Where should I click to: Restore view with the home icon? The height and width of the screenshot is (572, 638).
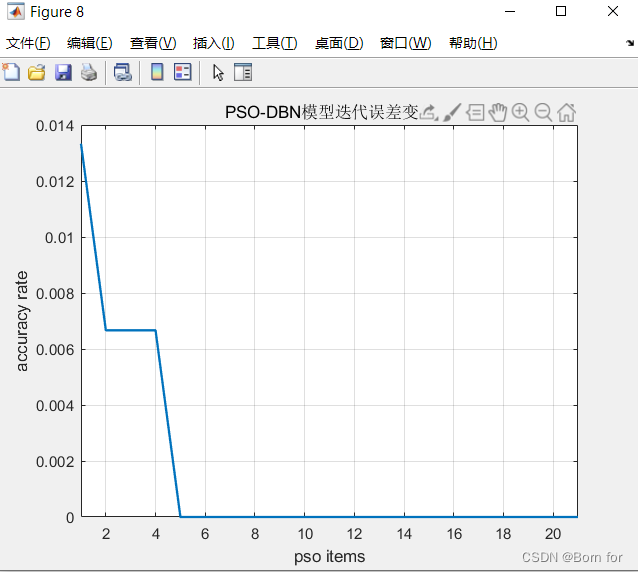[x=566, y=113]
